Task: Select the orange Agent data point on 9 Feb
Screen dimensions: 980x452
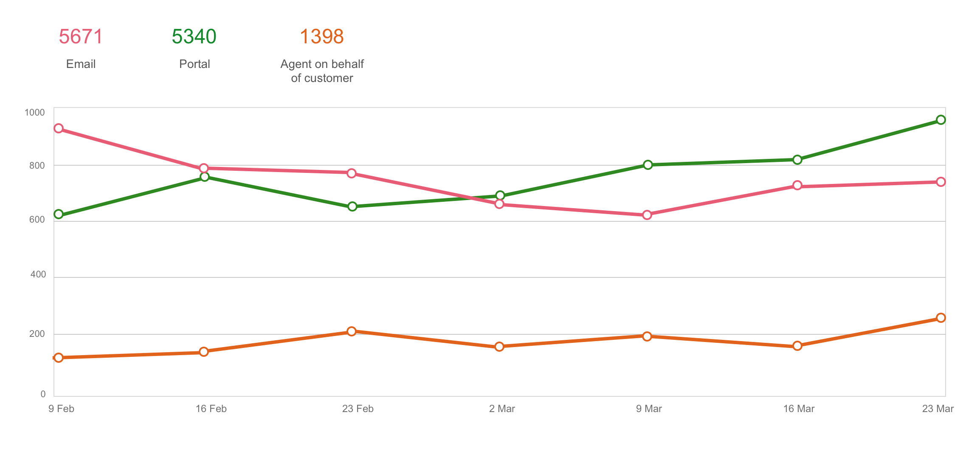Action: coord(59,358)
